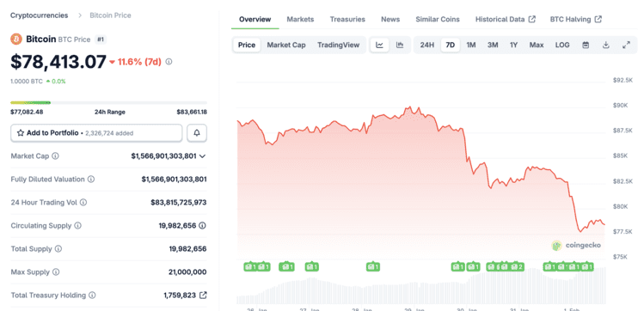Open the Markets tab
This screenshot has height=311, width=644.
(300, 19)
